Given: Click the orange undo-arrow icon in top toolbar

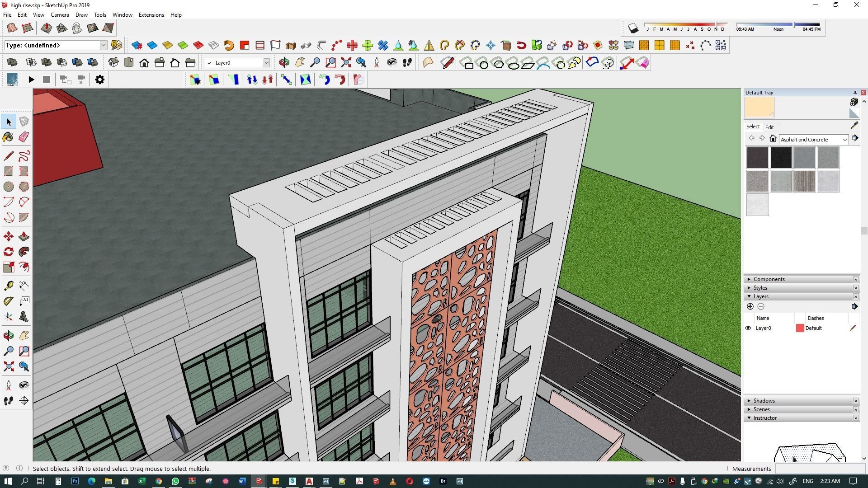Looking at the screenshot, I should pyautogui.click(x=229, y=45).
